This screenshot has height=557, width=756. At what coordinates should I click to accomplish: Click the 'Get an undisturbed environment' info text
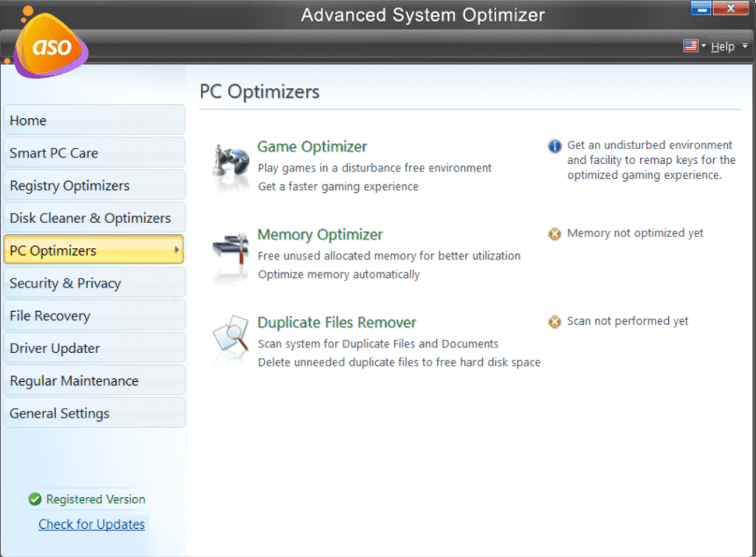point(651,160)
